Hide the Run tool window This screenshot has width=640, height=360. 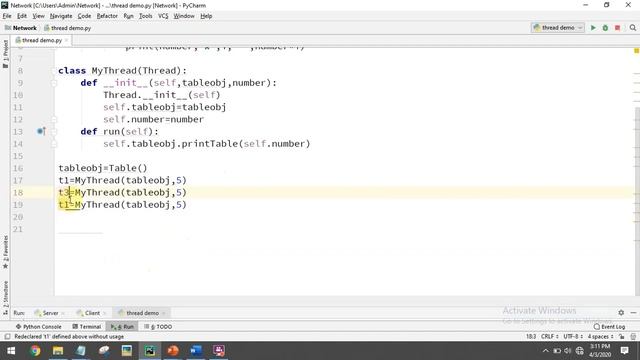click(x=633, y=313)
